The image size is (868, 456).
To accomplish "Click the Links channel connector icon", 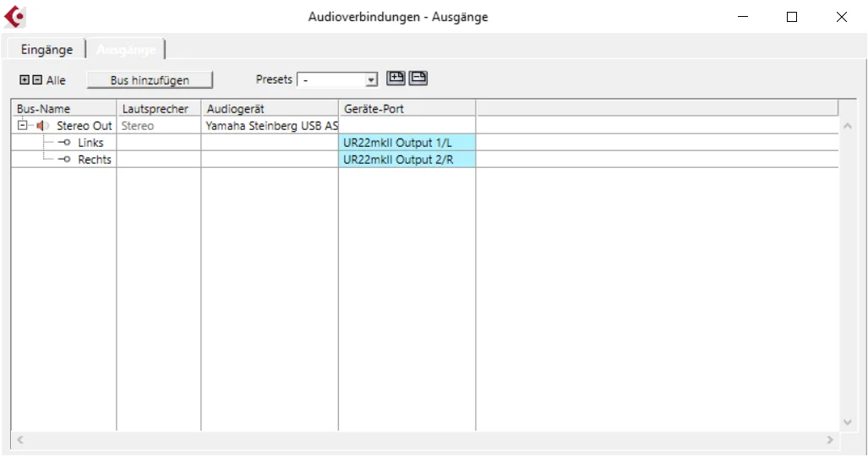I will (x=64, y=142).
